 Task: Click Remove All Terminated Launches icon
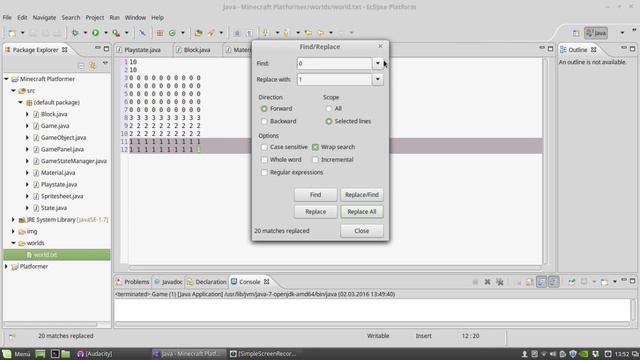(500, 282)
